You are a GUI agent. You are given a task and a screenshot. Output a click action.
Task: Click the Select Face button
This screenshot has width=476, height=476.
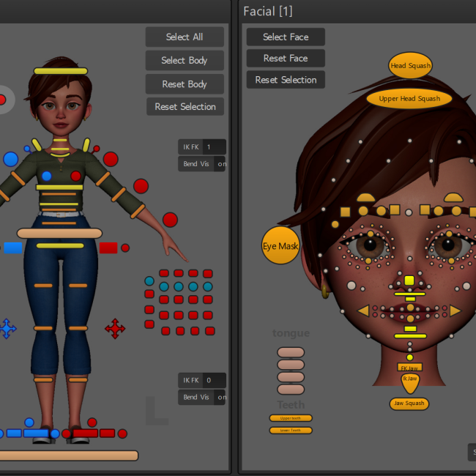[x=286, y=37]
